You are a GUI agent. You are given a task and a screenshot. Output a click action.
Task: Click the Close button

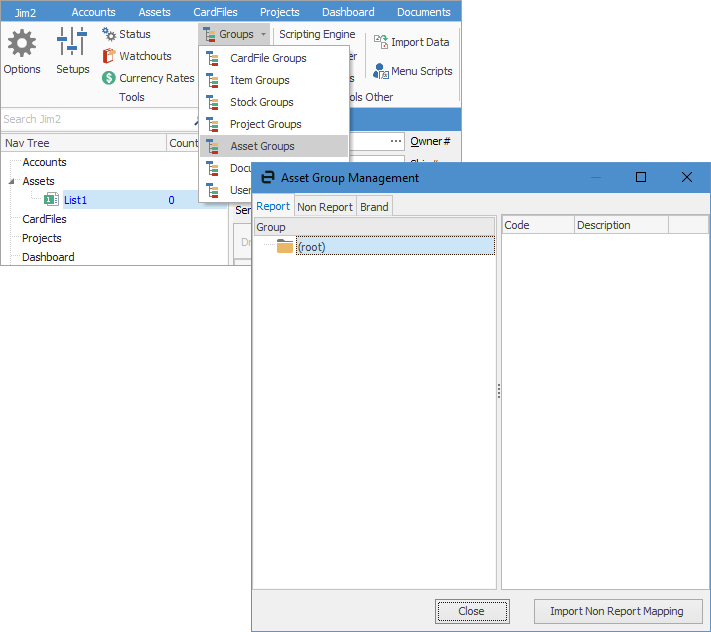coord(472,611)
